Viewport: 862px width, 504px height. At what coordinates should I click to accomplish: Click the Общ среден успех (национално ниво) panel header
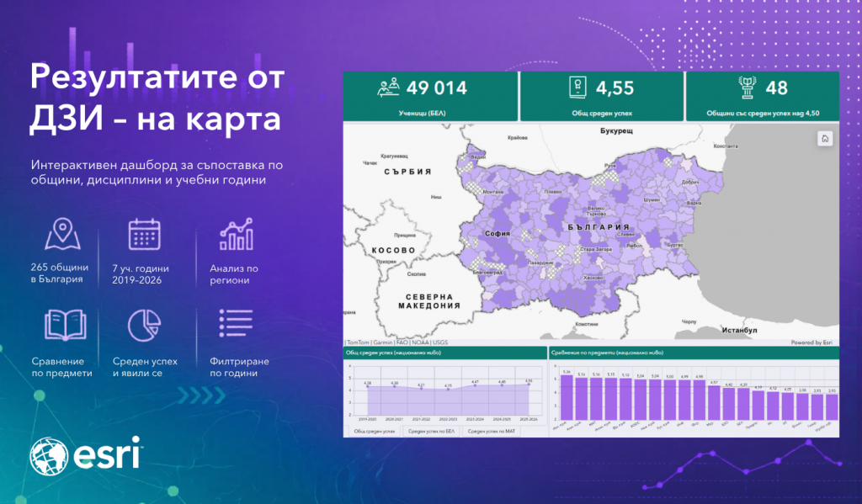445,353
